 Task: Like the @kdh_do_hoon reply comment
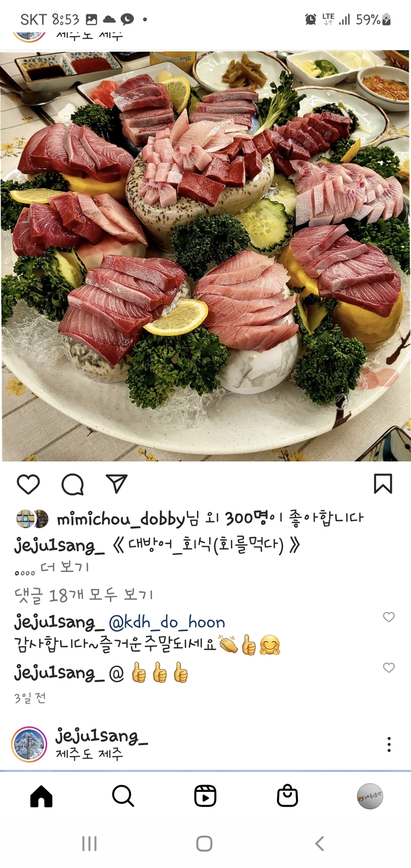coord(389,617)
